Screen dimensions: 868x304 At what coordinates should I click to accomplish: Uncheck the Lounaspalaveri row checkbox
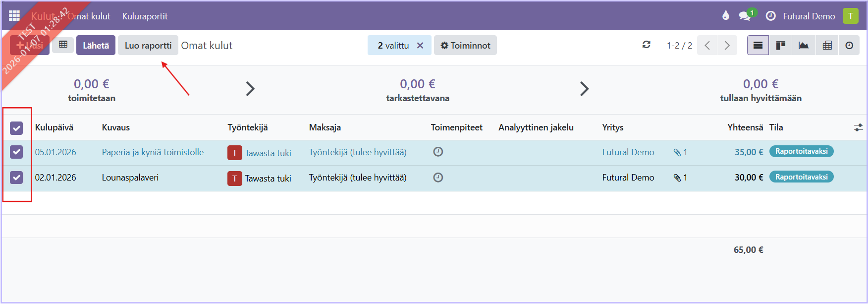pyautogui.click(x=16, y=178)
